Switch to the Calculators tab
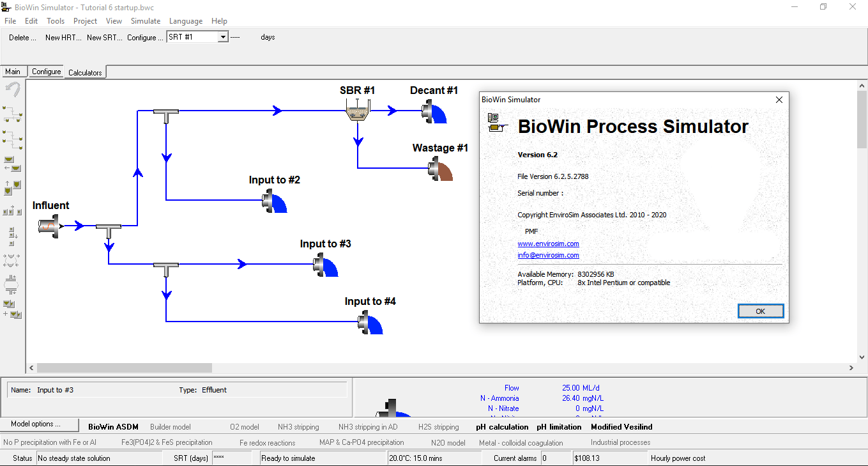The height and width of the screenshot is (466, 868). (85, 72)
